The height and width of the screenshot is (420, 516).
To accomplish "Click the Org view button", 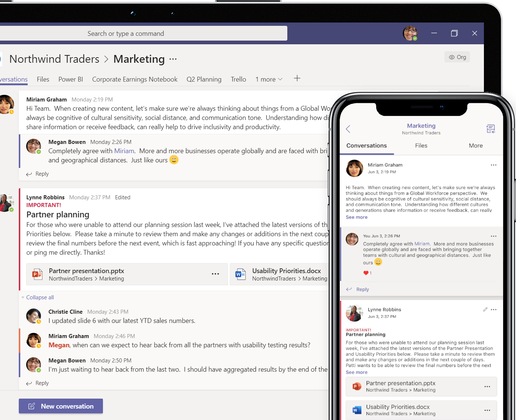I will [457, 57].
